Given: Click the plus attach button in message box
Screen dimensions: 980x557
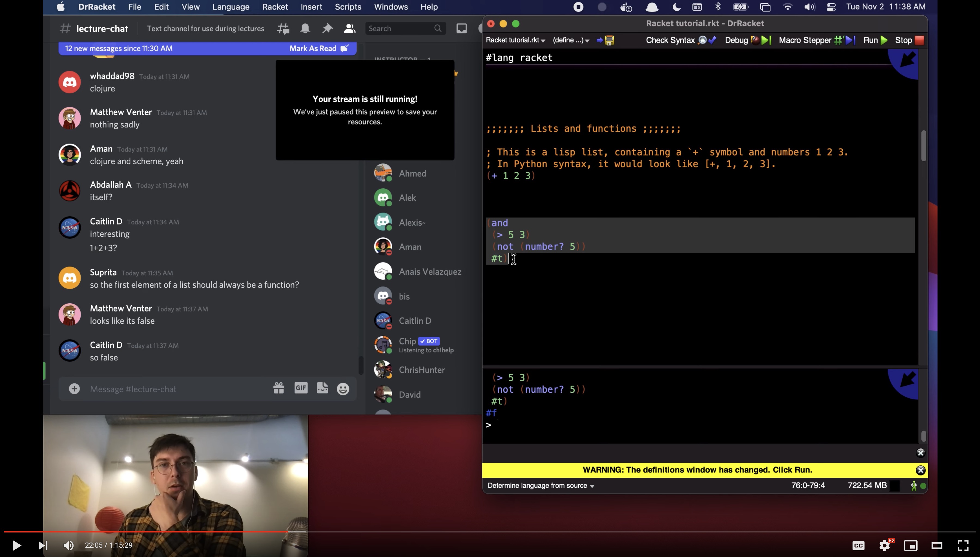Looking at the screenshot, I should coord(74,389).
